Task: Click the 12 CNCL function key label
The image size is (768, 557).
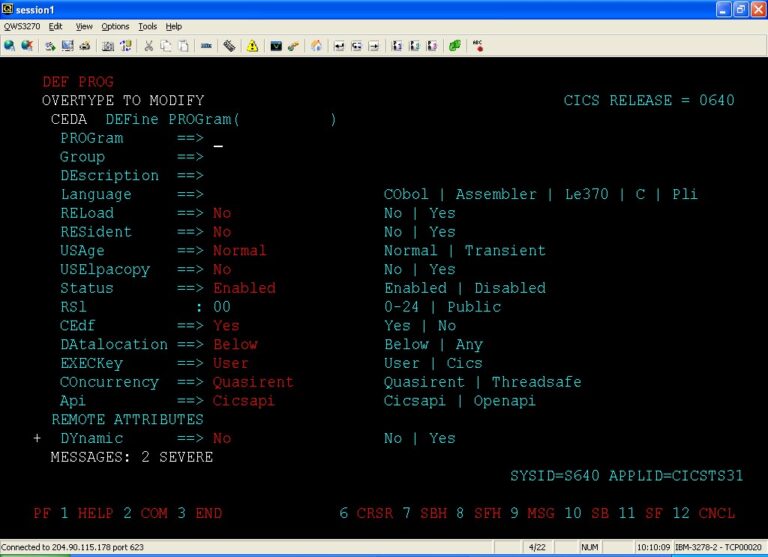Action: coord(703,513)
